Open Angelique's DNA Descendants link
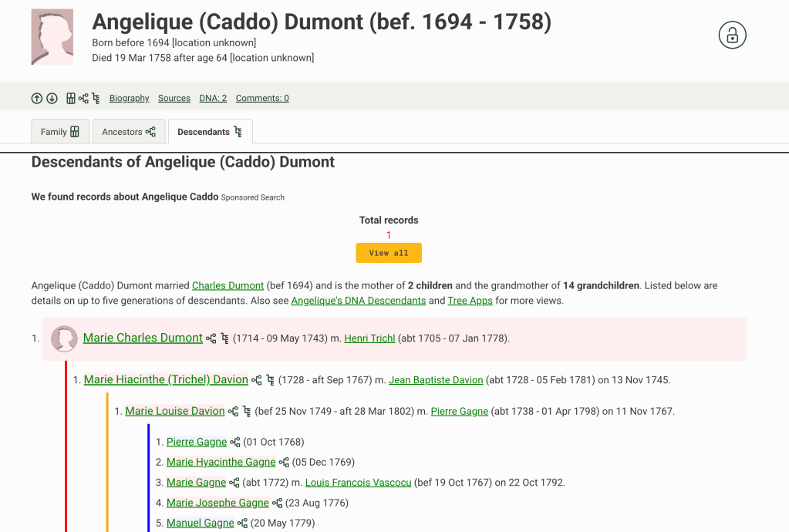The image size is (789, 532). point(358,301)
